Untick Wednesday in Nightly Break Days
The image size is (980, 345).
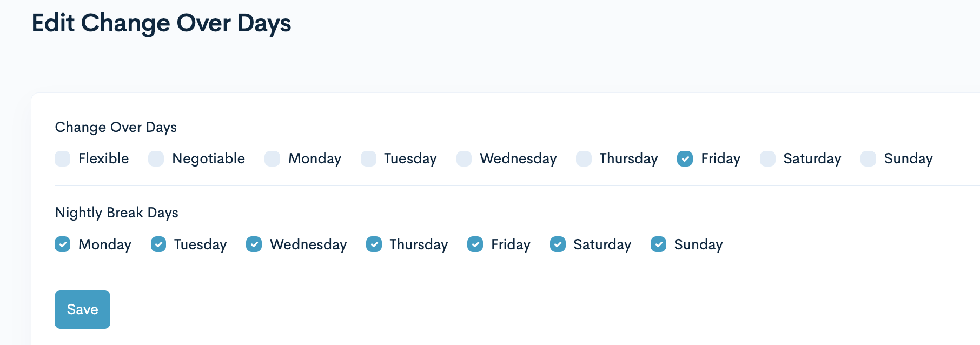254,244
